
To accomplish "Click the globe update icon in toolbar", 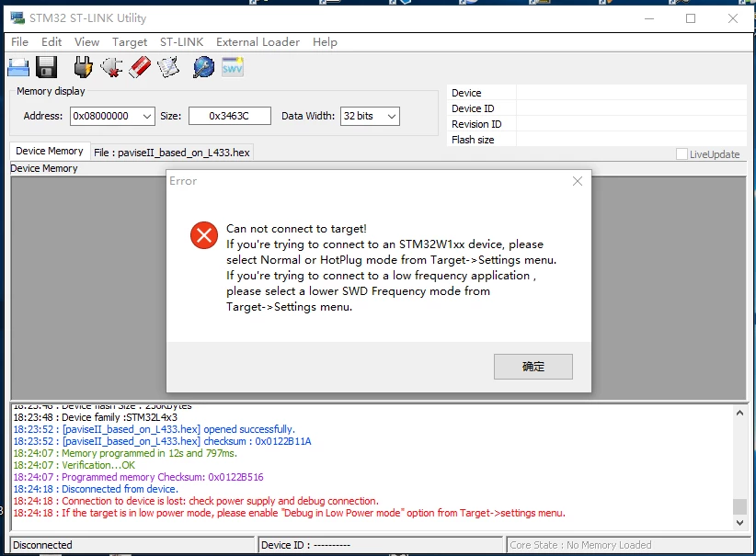I will (x=203, y=67).
